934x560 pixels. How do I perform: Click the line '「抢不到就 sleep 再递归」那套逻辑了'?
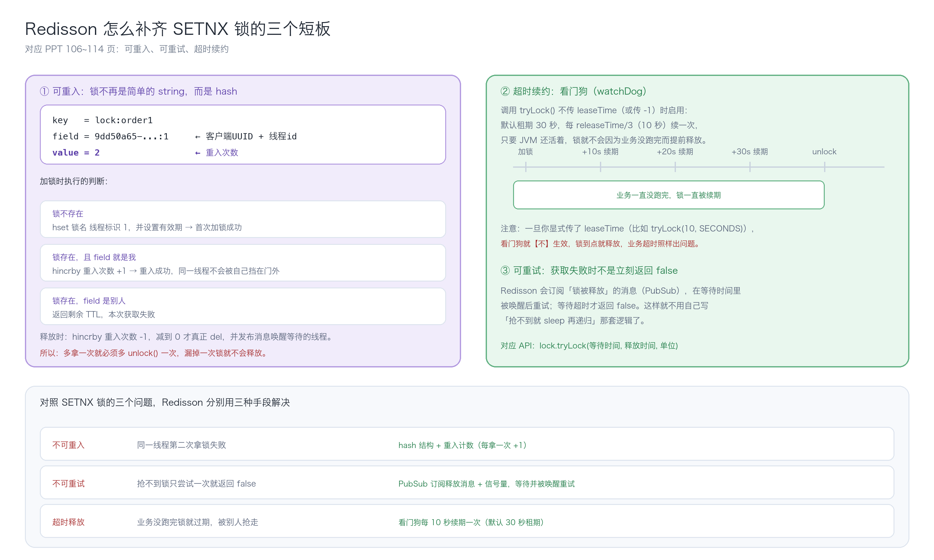pyautogui.click(x=574, y=320)
